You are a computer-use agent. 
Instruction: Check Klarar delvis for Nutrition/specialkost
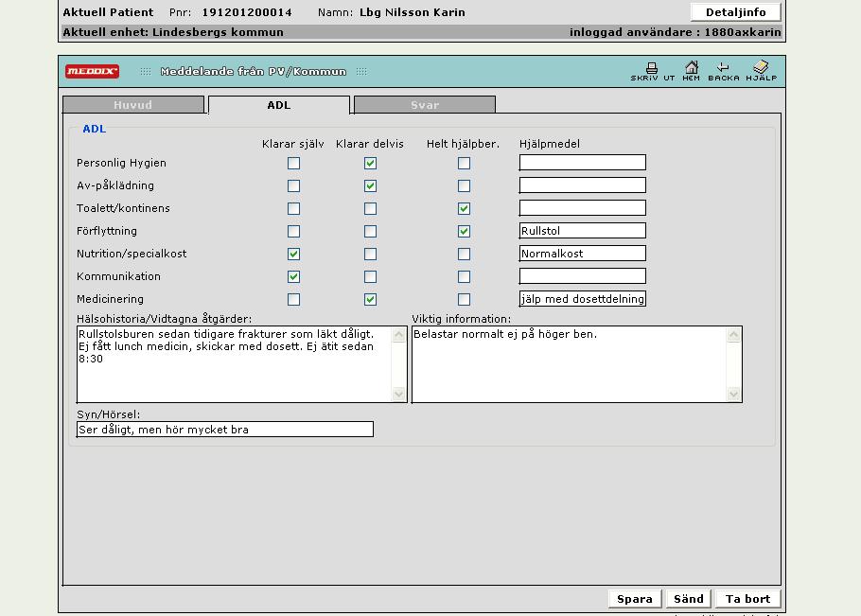(370, 255)
